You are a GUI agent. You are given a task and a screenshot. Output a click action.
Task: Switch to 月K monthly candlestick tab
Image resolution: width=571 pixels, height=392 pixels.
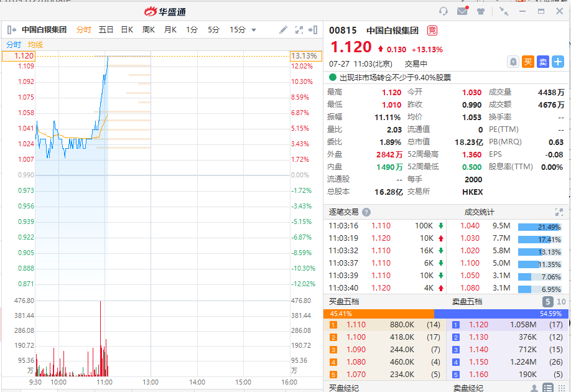pos(170,30)
